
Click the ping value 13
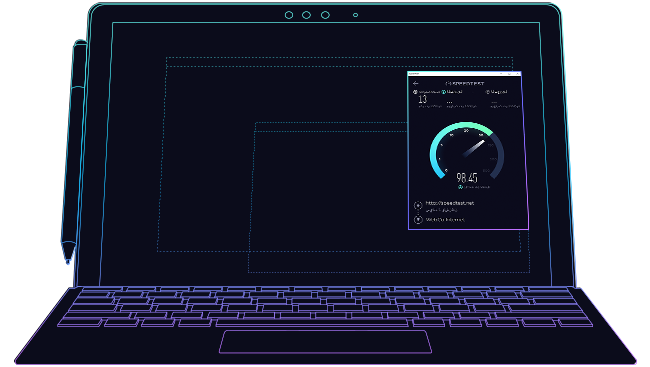(x=422, y=100)
